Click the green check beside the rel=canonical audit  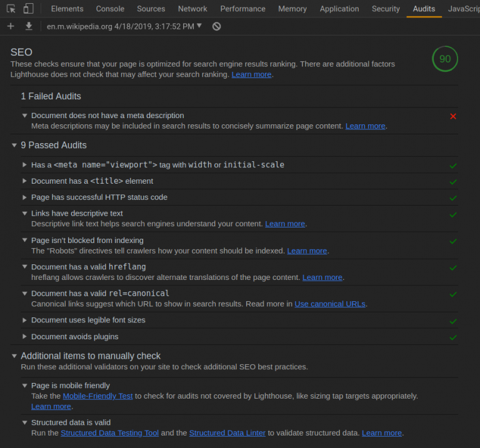pyautogui.click(x=453, y=294)
